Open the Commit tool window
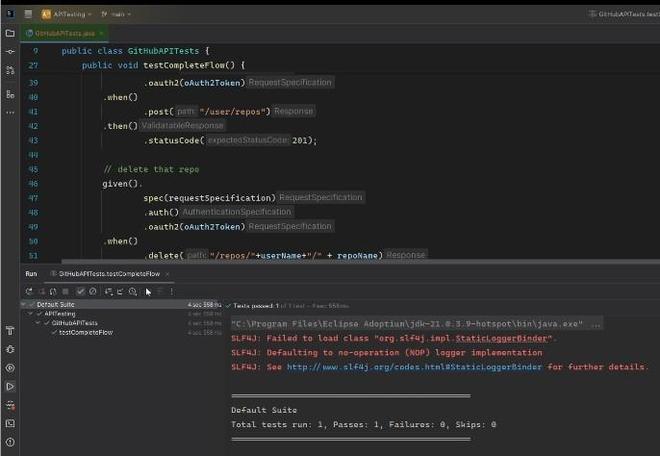Screen dimensions: 660x456 [10, 51]
